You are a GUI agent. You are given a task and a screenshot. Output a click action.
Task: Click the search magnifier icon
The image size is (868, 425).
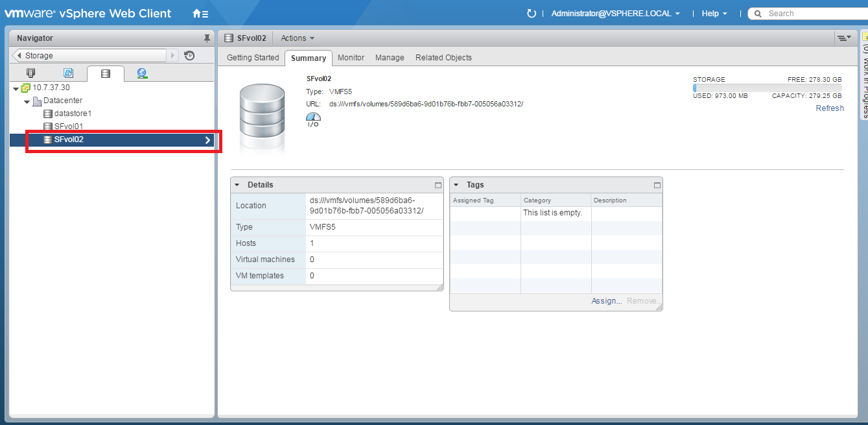758,14
